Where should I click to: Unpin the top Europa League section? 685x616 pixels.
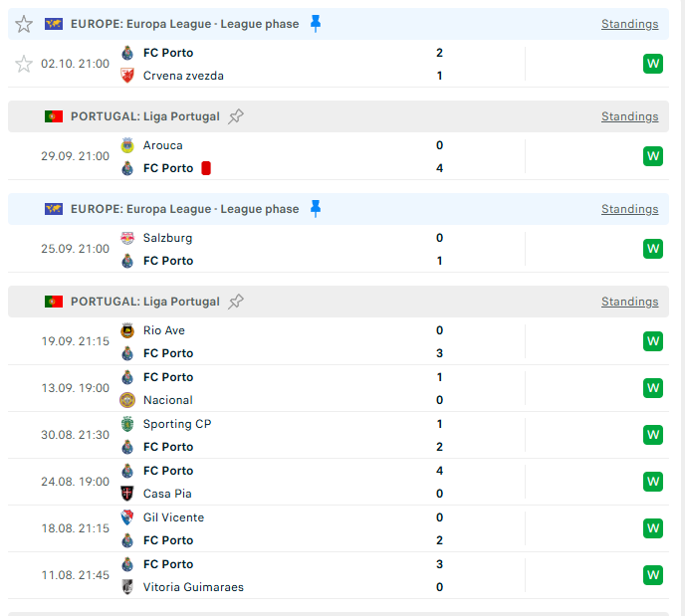coord(316,24)
